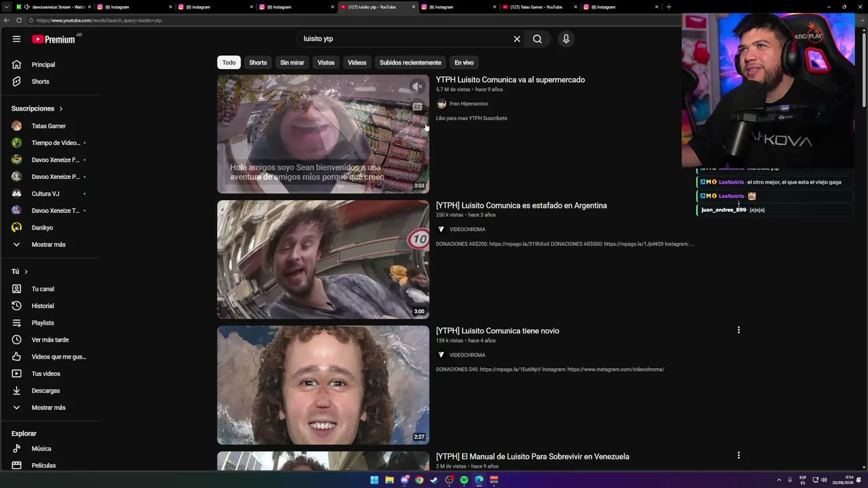This screenshot has width=868, height=488.
Task: Open Fran Hipersonico channel avatar
Action: coord(441,104)
